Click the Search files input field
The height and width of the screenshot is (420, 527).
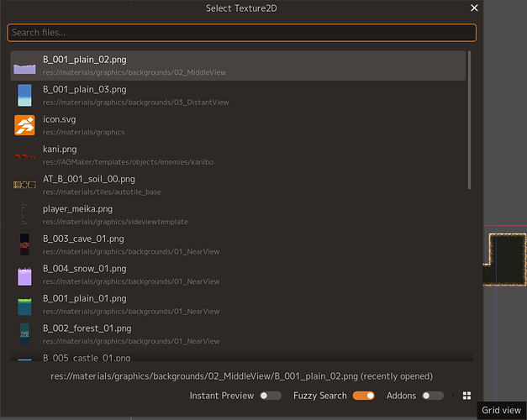coord(241,33)
